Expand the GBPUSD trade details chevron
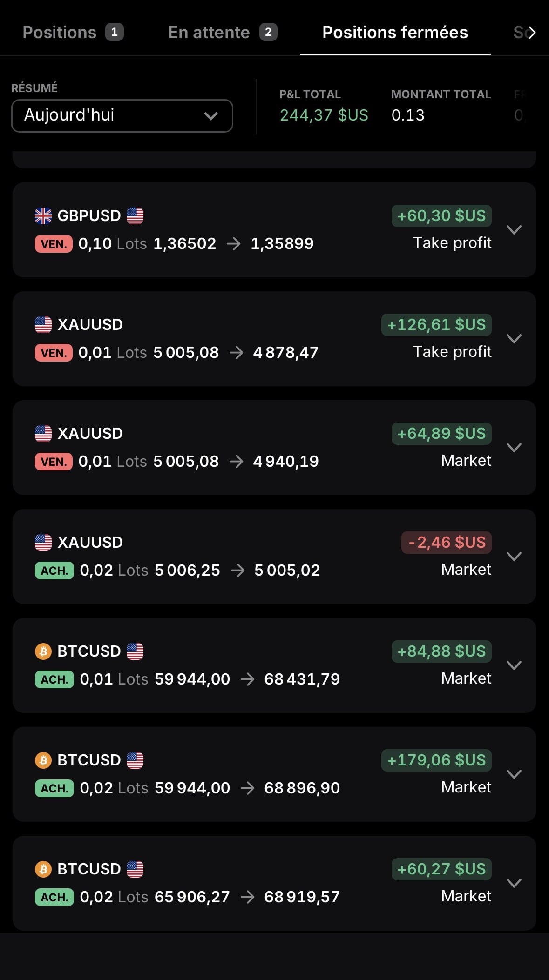The height and width of the screenshot is (980, 549). pyautogui.click(x=514, y=230)
